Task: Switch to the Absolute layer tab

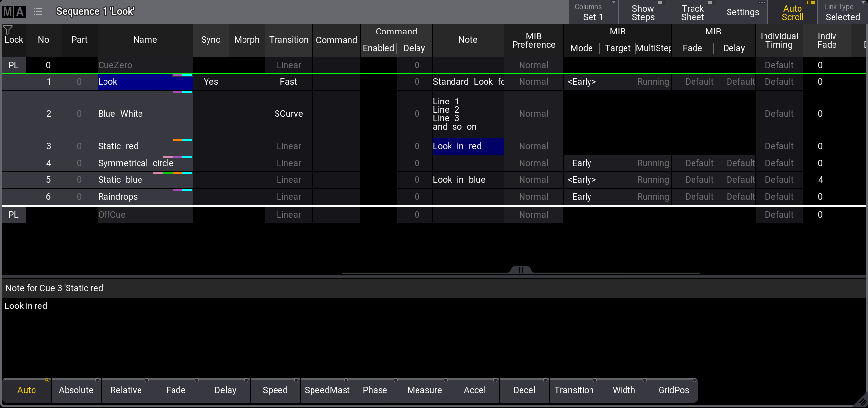Action: pyautogui.click(x=76, y=390)
